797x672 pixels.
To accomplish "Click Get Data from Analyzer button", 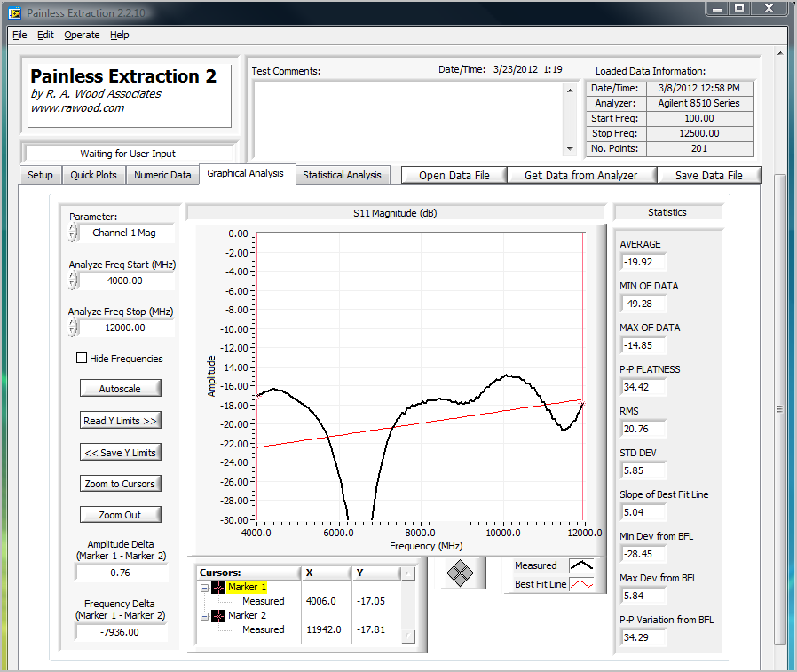I will coord(581,176).
